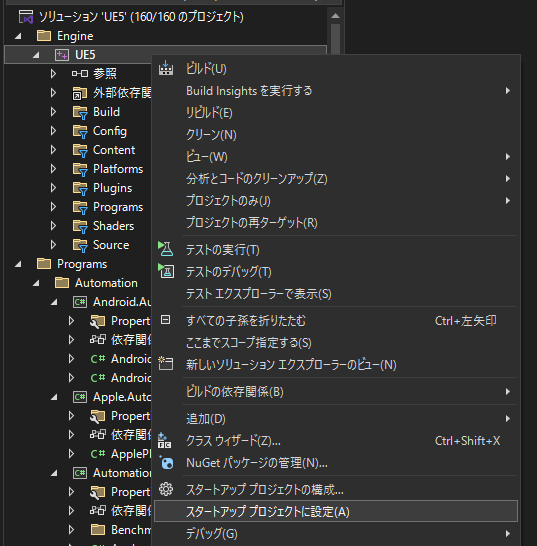Viewport: 537px width, 546px height.
Task: Click the Properties wrench icon under Android.Automation
Action: pyautogui.click(x=98, y=321)
